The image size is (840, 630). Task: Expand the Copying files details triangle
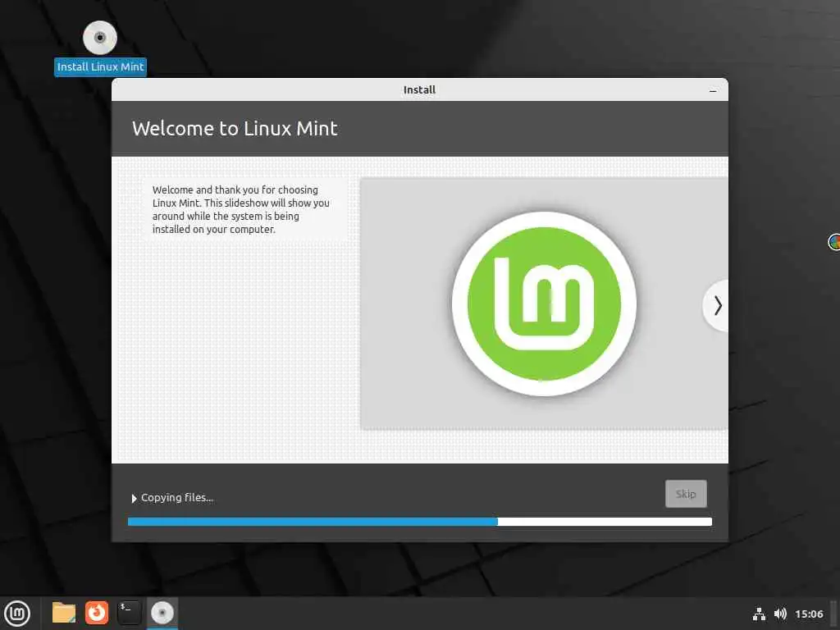(x=134, y=498)
